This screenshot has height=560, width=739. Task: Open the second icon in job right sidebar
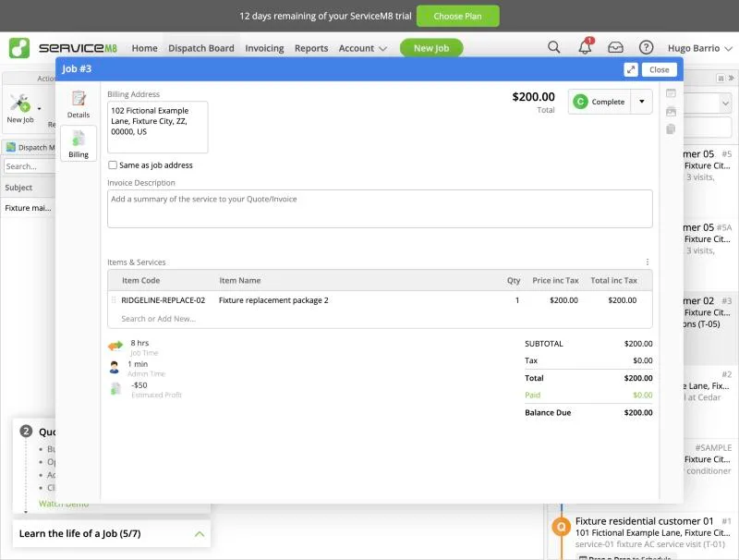671,112
